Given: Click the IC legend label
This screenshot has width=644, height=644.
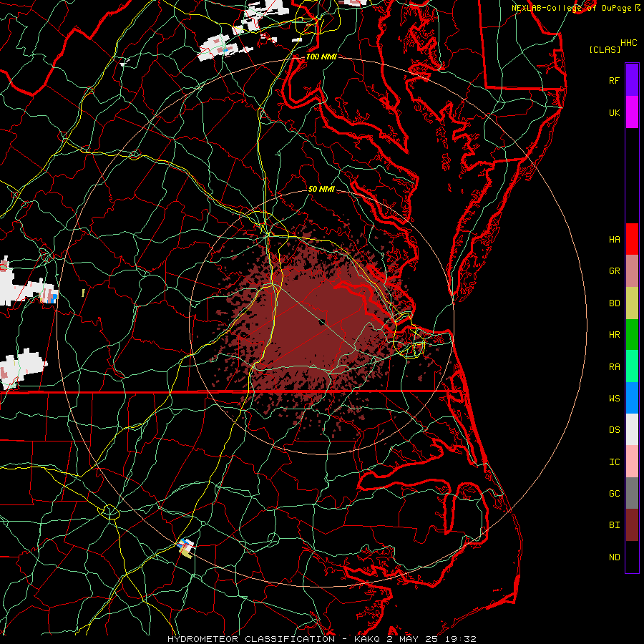Looking at the screenshot, I should (x=614, y=462).
